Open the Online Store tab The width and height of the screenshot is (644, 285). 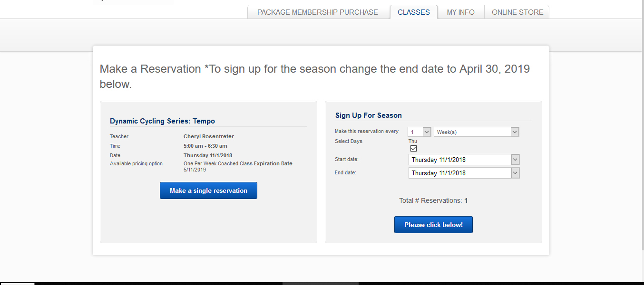coord(517,12)
